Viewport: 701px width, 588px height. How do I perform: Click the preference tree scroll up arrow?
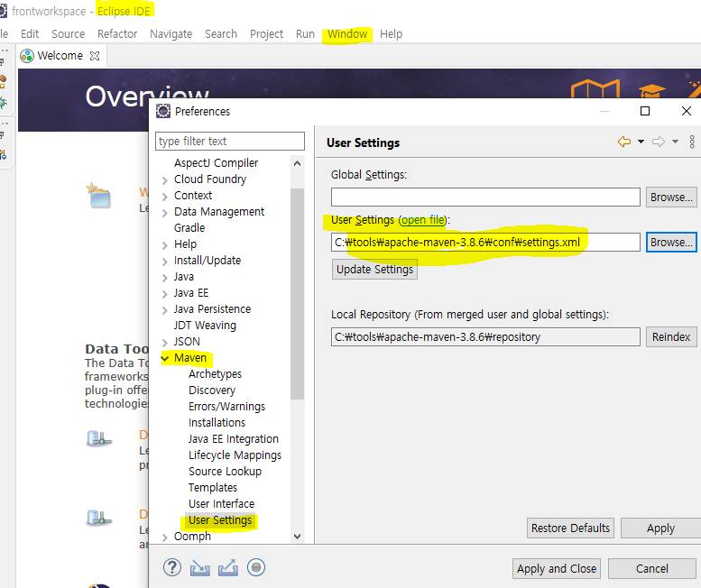(298, 163)
